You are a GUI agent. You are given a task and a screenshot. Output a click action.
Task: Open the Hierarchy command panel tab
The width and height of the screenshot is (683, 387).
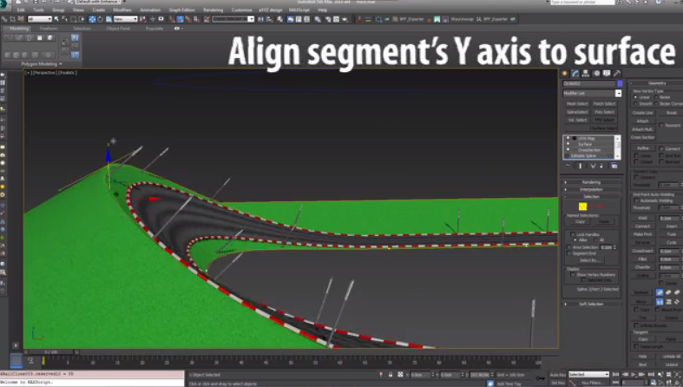585,73
